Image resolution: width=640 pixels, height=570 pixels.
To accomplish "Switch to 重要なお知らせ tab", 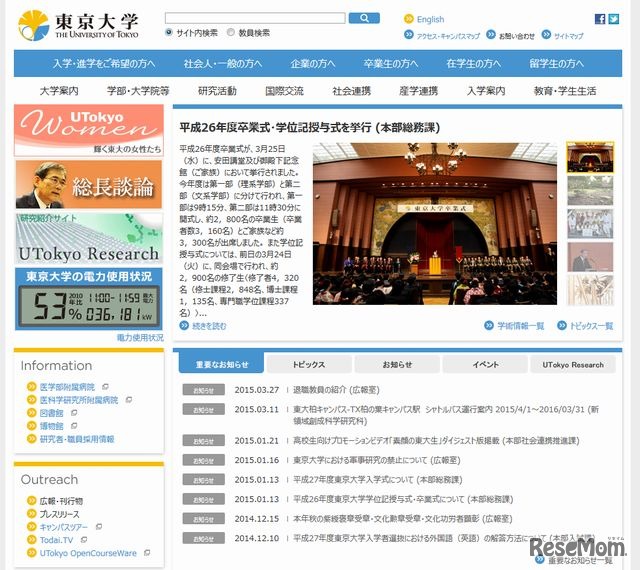I will [221, 364].
